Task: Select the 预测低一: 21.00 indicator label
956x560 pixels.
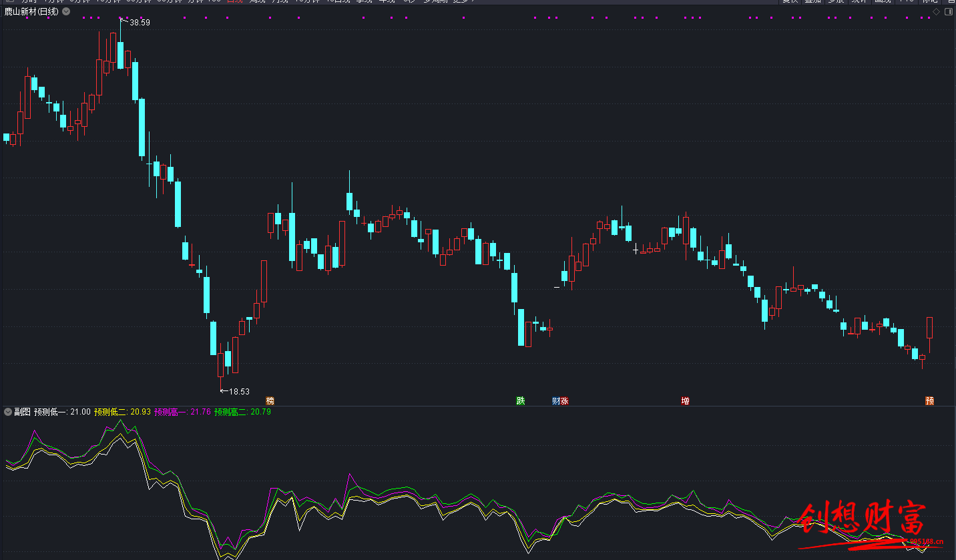Action: click(x=62, y=412)
